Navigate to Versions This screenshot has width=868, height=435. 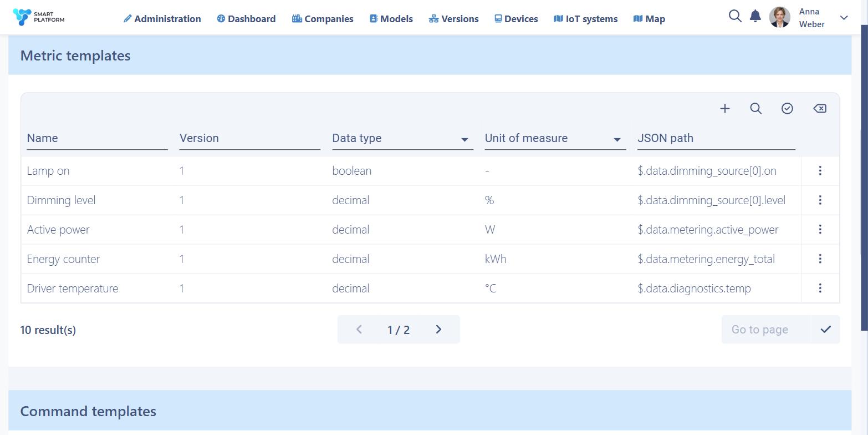453,19
